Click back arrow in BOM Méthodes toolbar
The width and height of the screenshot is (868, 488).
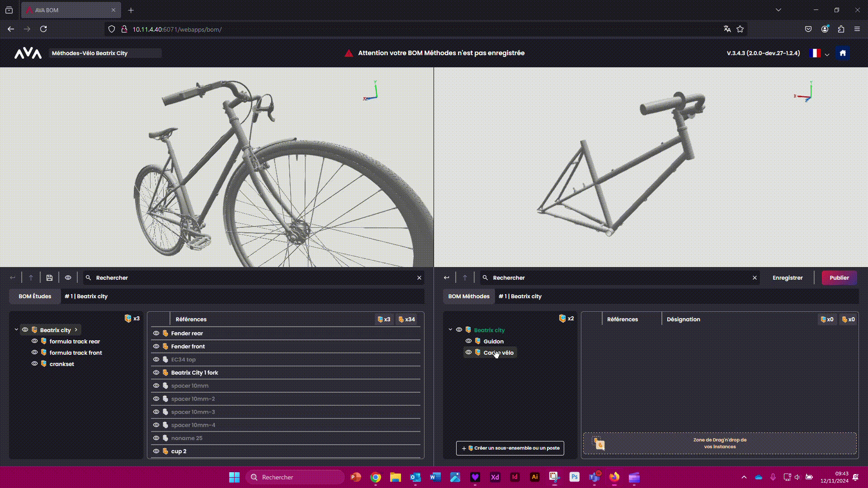[x=446, y=278]
